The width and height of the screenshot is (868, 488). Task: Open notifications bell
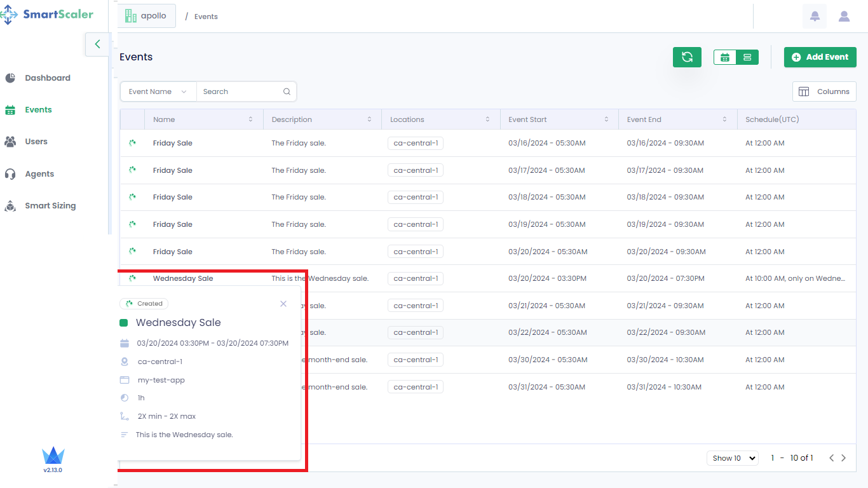click(x=815, y=16)
